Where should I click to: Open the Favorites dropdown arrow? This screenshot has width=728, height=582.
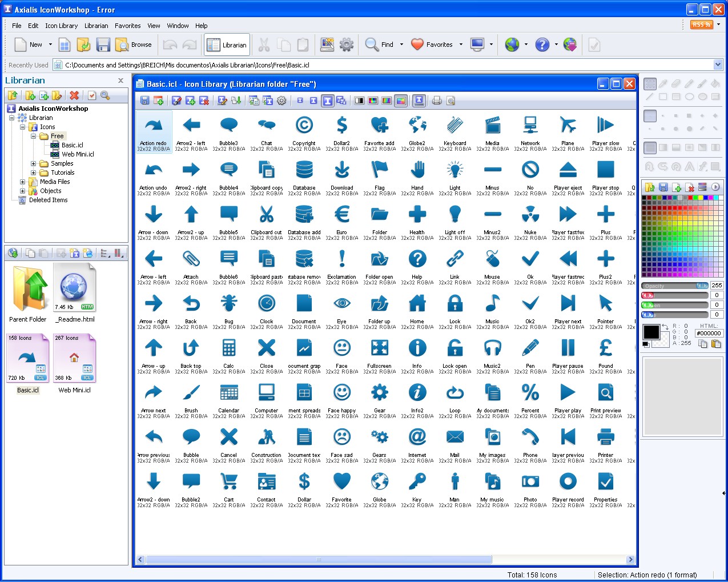(x=461, y=45)
